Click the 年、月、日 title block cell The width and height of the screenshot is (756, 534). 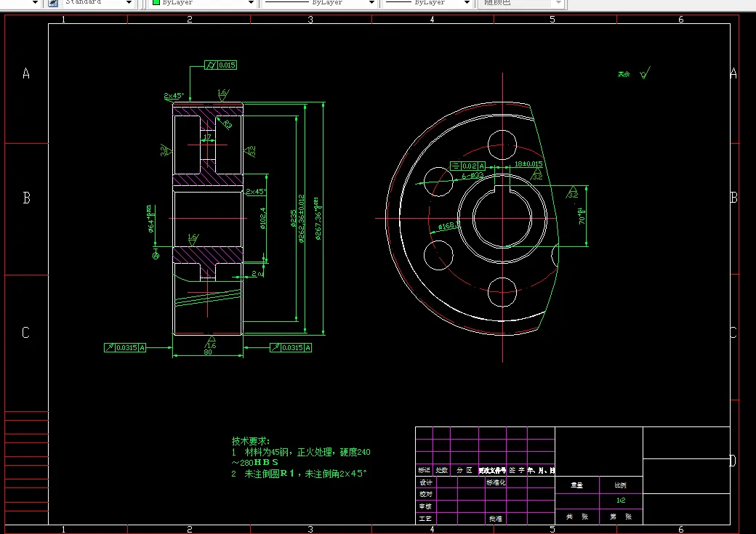541,470
